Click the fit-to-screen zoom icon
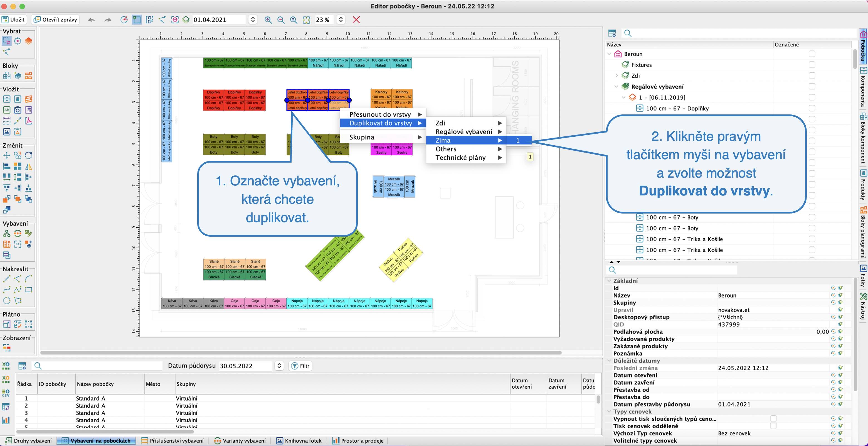Image resolution: width=868 pixels, height=446 pixels. pos(306,20)
